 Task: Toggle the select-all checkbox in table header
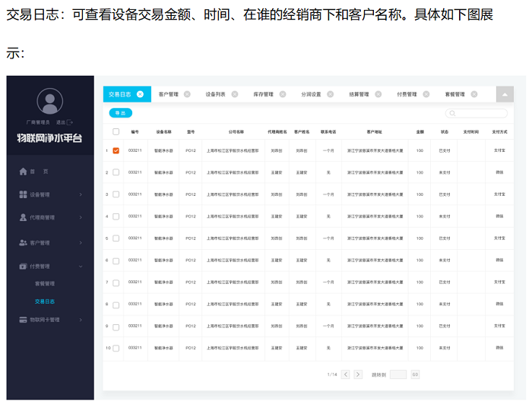[x=116, y=131]
